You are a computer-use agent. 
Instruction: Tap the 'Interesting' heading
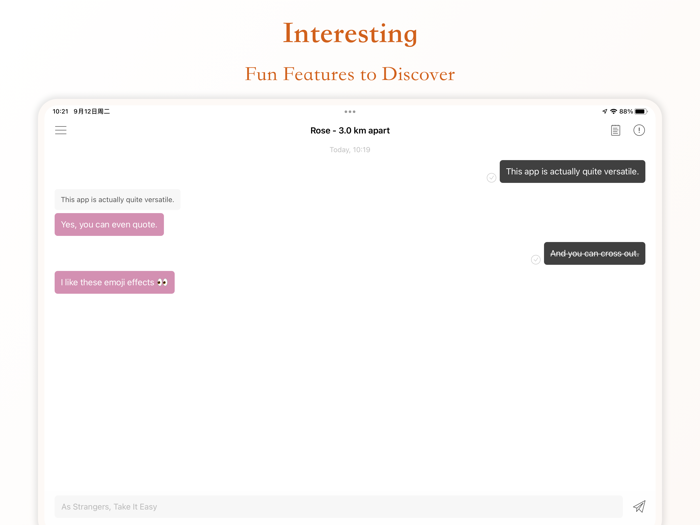[x=350, y=33]
